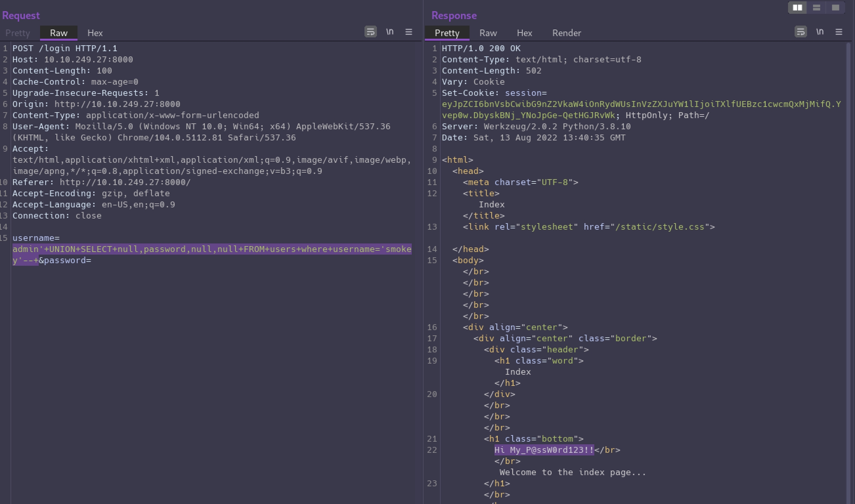The height and width of the screenshot is (504, 855).
Task: Toggle non-printable characters in Request panel
Action: [390, 32]
